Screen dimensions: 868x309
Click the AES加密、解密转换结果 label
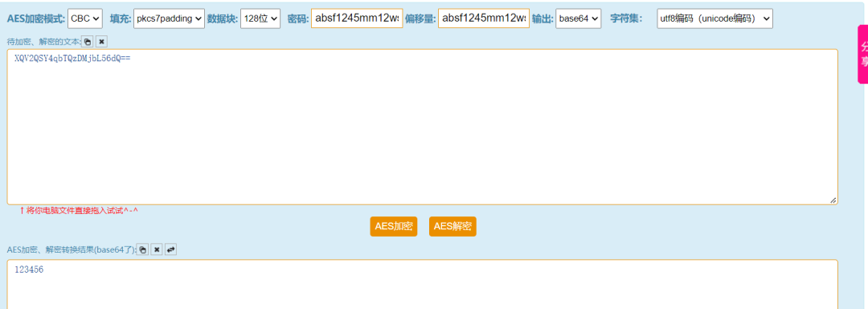click(x=71, y=249)
